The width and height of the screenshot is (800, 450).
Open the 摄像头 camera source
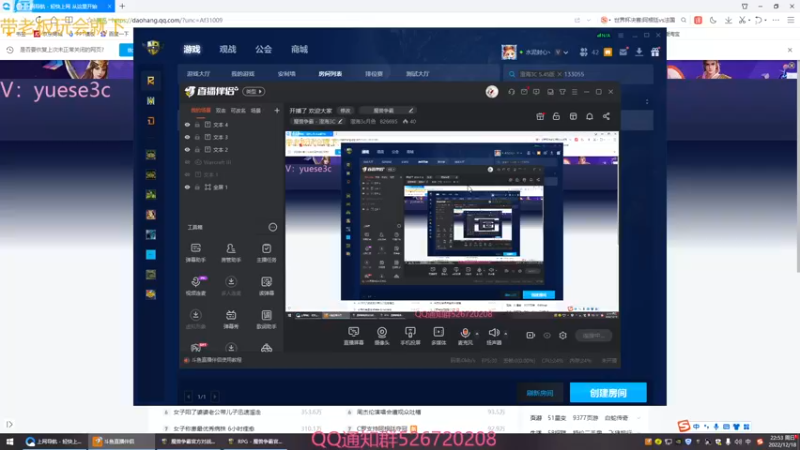(382, 336)
